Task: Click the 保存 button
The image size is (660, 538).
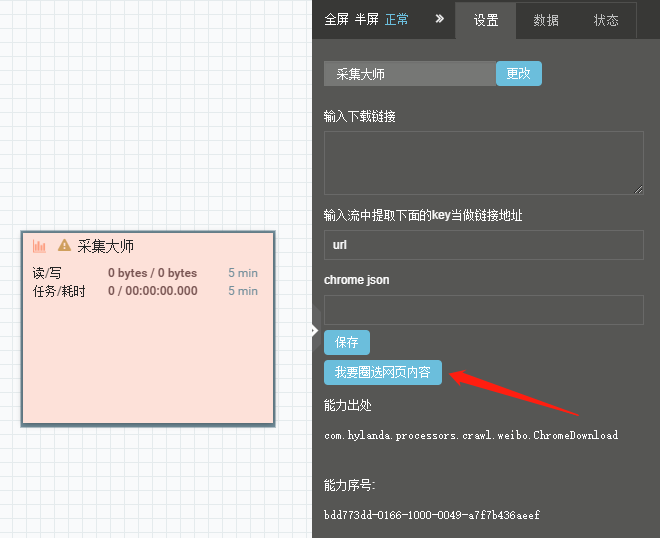Action: pos(347,342)
